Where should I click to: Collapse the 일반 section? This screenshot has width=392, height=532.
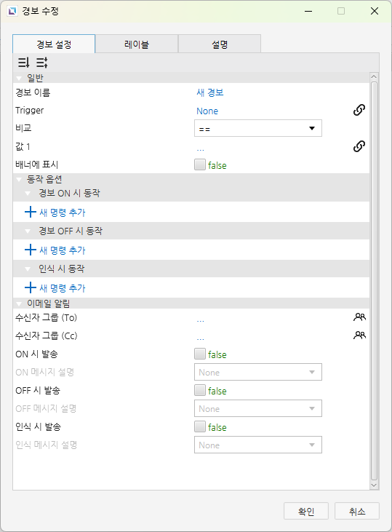coord(19,79)
